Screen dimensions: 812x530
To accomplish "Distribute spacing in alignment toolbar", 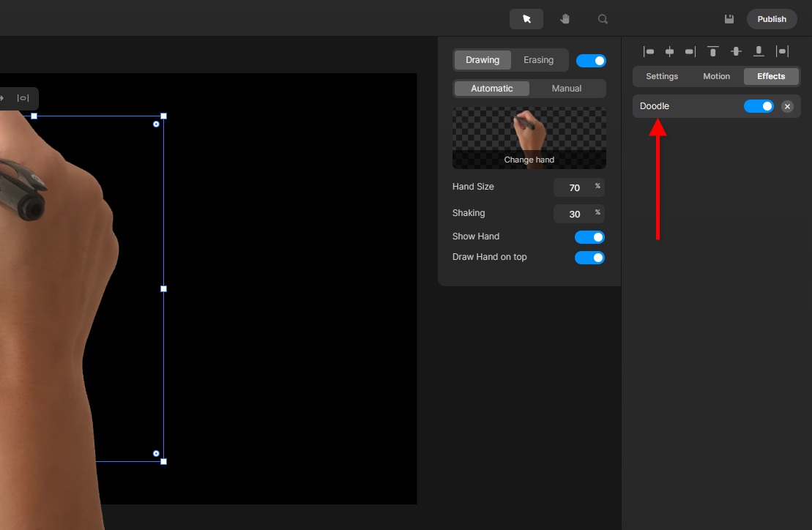I will click(782, 51).
